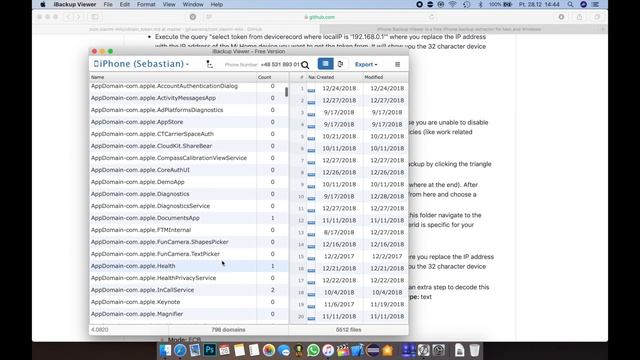Open the Apple menu
Image resolution: width=640 pixels, height=360 pixels.
pos(43,4)
